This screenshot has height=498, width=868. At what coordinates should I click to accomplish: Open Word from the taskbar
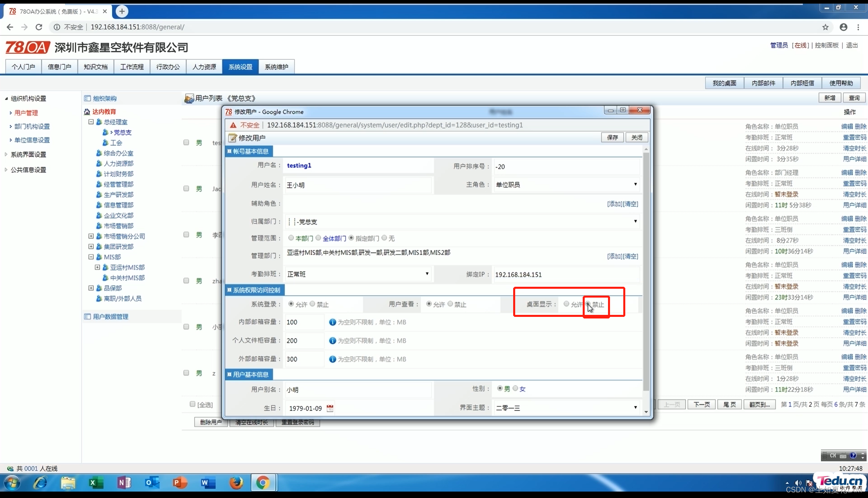tap(208, 482)
